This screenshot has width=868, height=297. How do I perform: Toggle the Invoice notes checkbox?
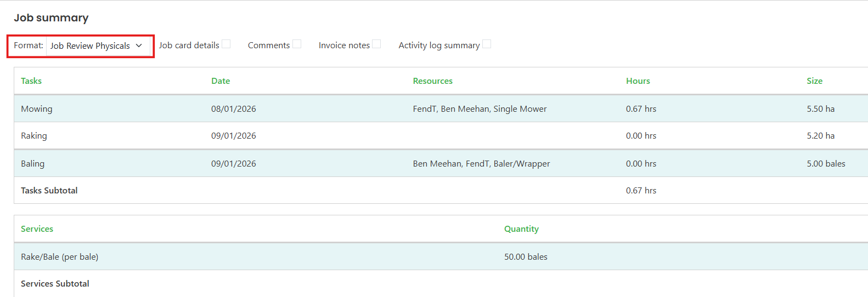coord(376,44)
